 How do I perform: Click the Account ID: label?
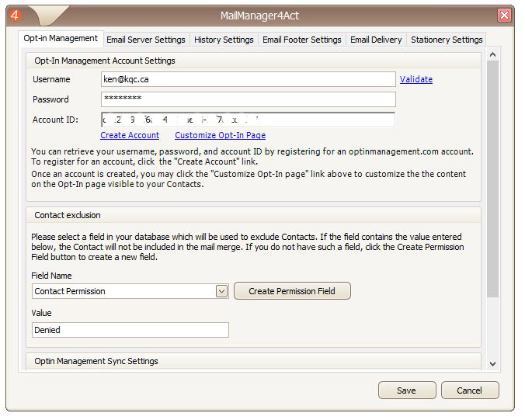tap(55, 120)
